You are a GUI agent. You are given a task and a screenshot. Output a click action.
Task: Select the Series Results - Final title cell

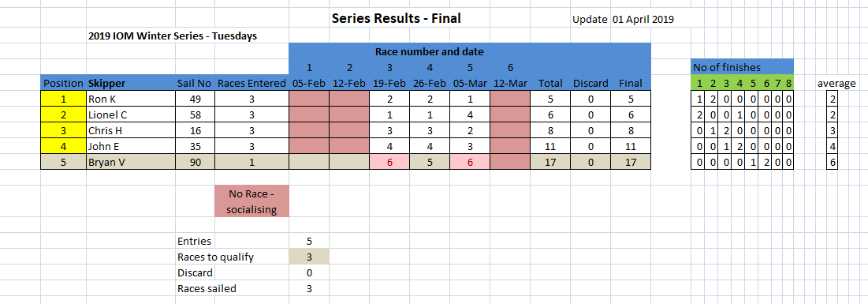[x=396, y=18]
